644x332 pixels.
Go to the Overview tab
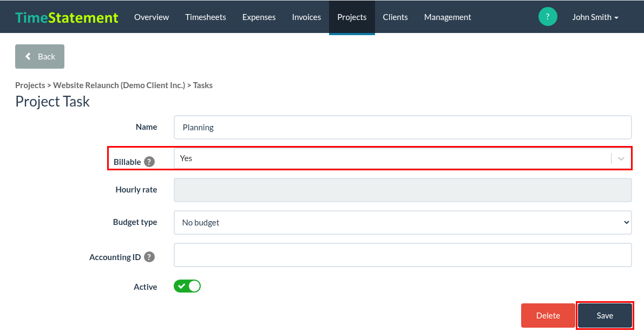click(152, 17)
